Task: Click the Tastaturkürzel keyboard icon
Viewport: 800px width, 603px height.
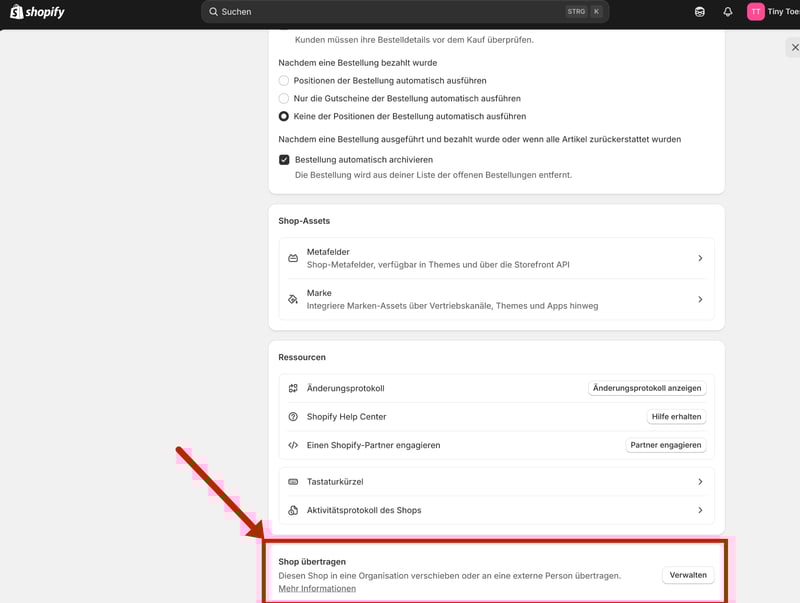Action: click(293, 482)
